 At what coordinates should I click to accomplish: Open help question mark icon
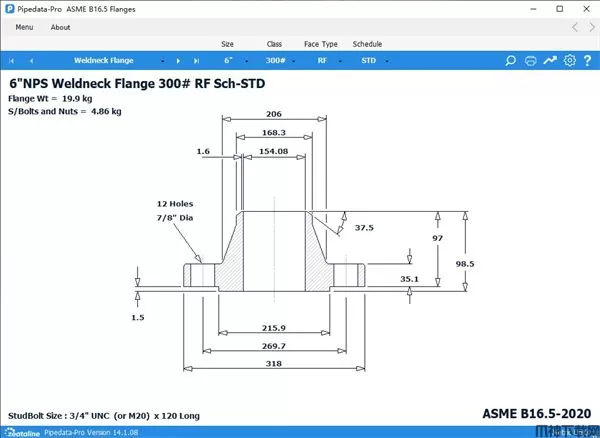(x=587, y=60)
